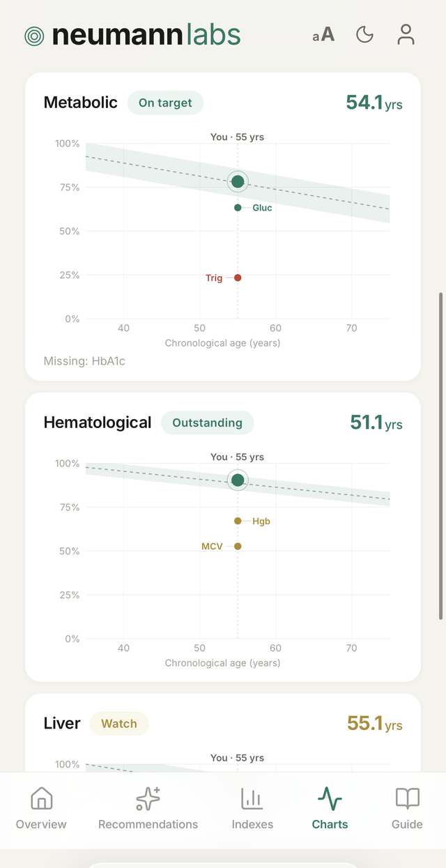Click the large Hematological age dot marker
The width and height of the screenshot is (446, 868).
[238, 480]
